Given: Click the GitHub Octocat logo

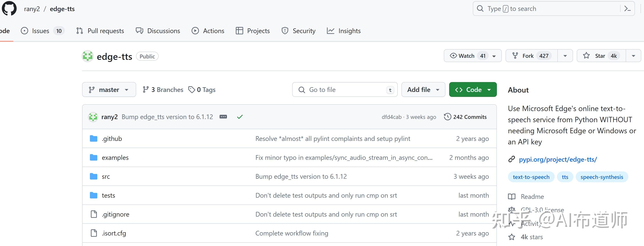Looking at the screenshot, I should point(9,8).
